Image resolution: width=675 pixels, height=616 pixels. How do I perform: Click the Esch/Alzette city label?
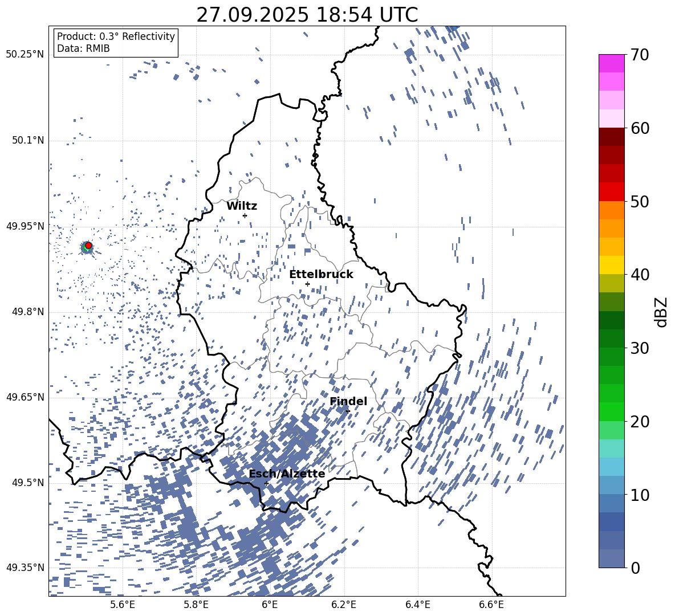point(287,474)
